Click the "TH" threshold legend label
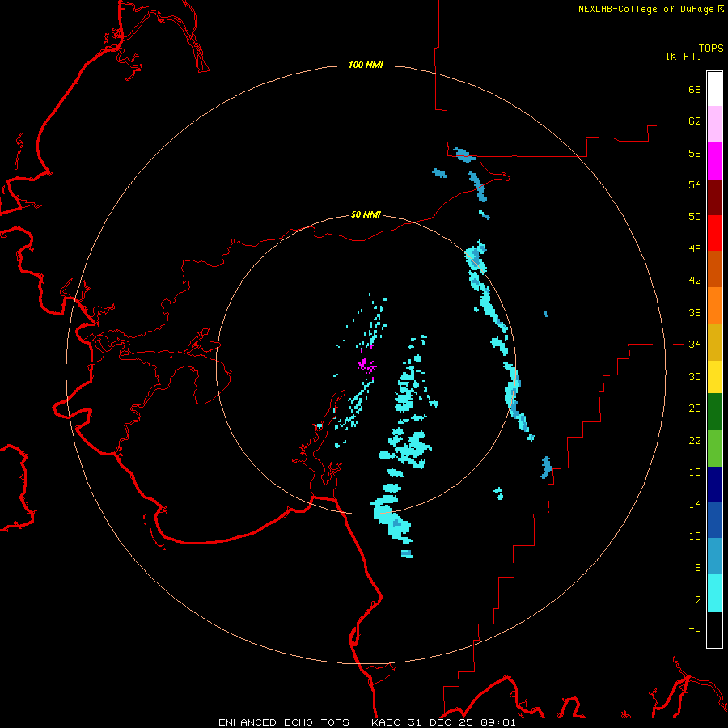The width and height of the screenshot is (728, 728). point(695,632)
